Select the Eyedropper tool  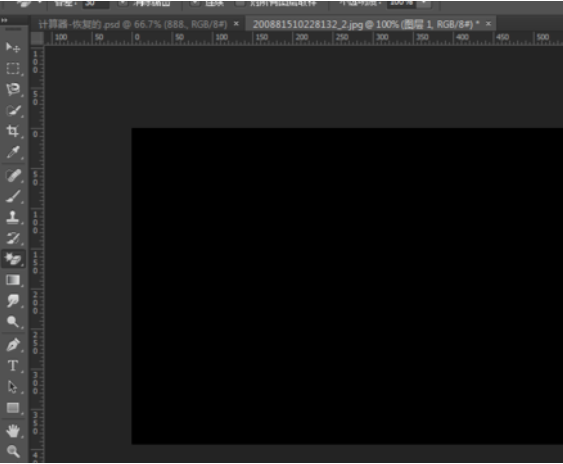pyautogui.click(x=13, y=152)
